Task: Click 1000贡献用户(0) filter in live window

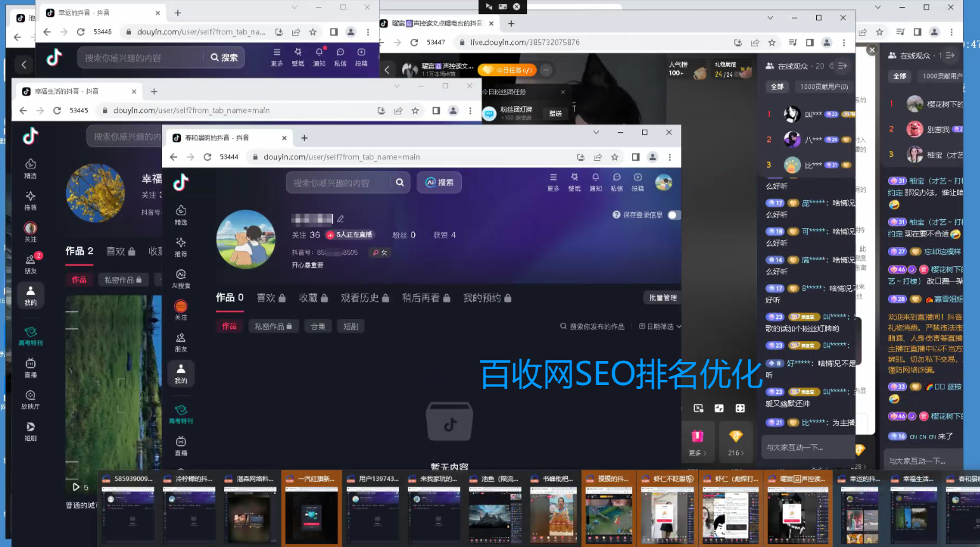Action: tap(824, 86)
